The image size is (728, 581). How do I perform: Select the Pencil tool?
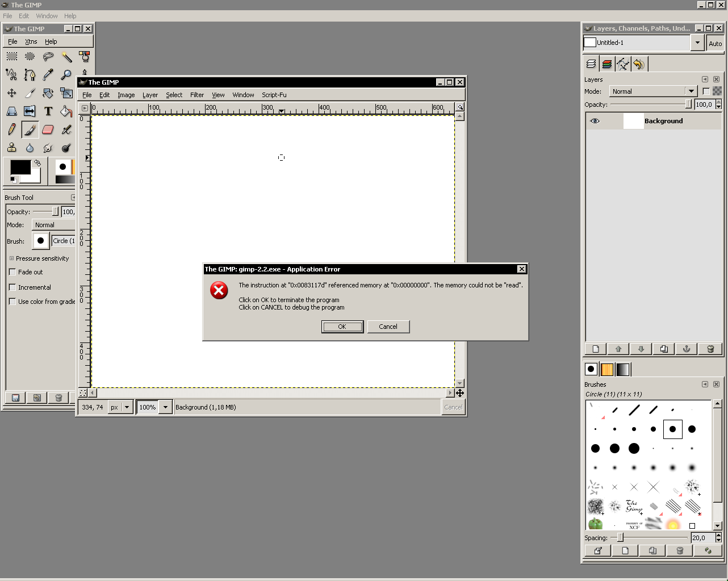click(x=12, y=129)
